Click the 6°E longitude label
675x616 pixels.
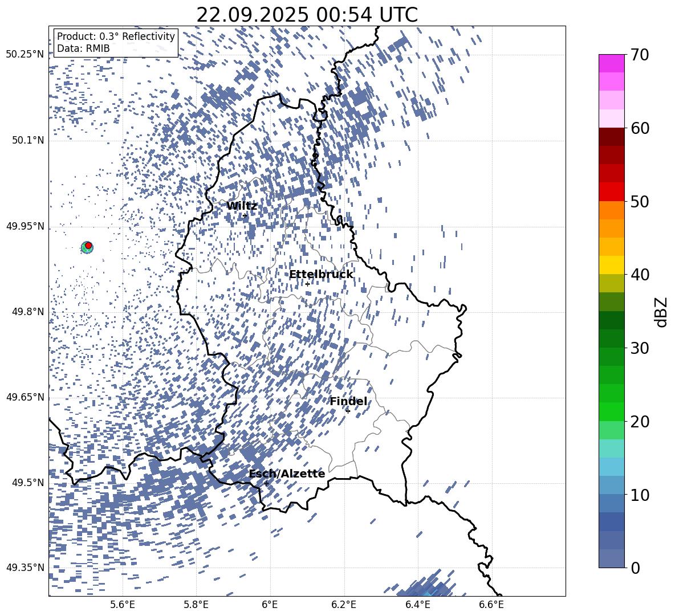[x=270, y=605]
